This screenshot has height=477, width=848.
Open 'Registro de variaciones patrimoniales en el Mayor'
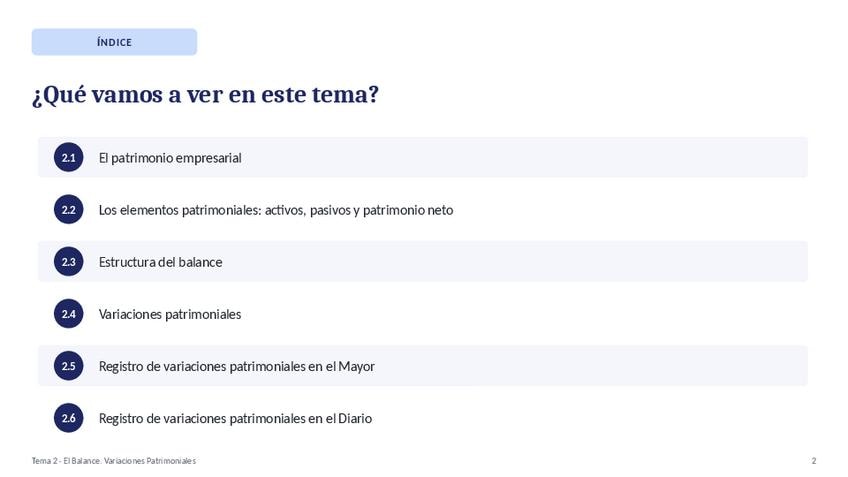(236, 366)
